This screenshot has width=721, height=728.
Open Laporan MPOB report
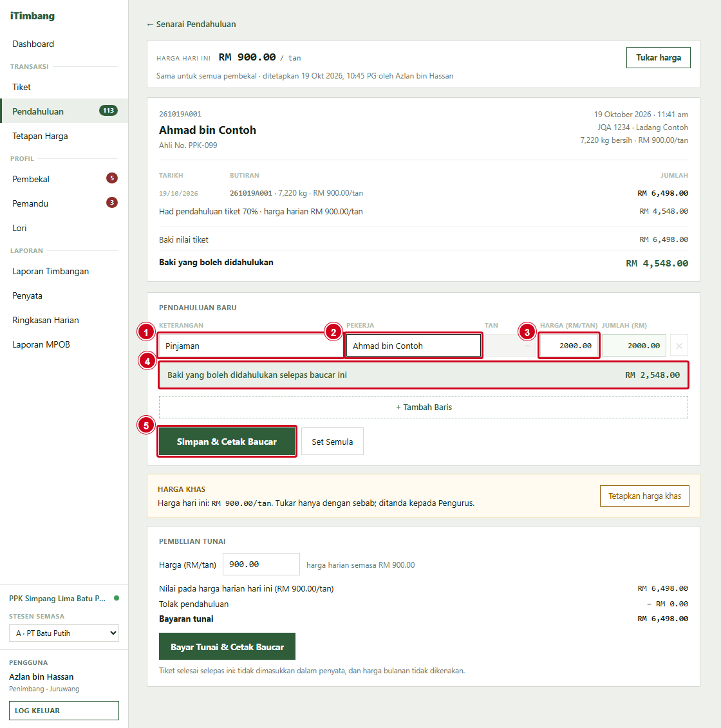pos(64,344)
